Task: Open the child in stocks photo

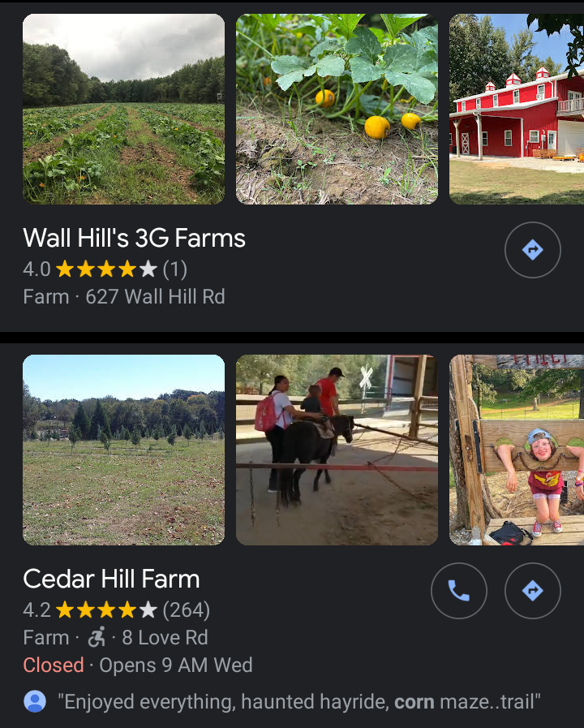Action: [516, 450]
